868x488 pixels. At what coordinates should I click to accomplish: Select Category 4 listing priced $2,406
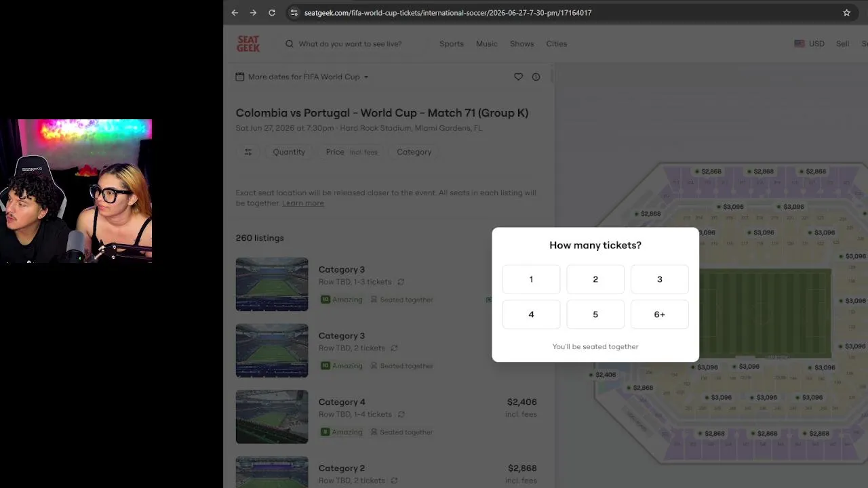pos(387,417)
